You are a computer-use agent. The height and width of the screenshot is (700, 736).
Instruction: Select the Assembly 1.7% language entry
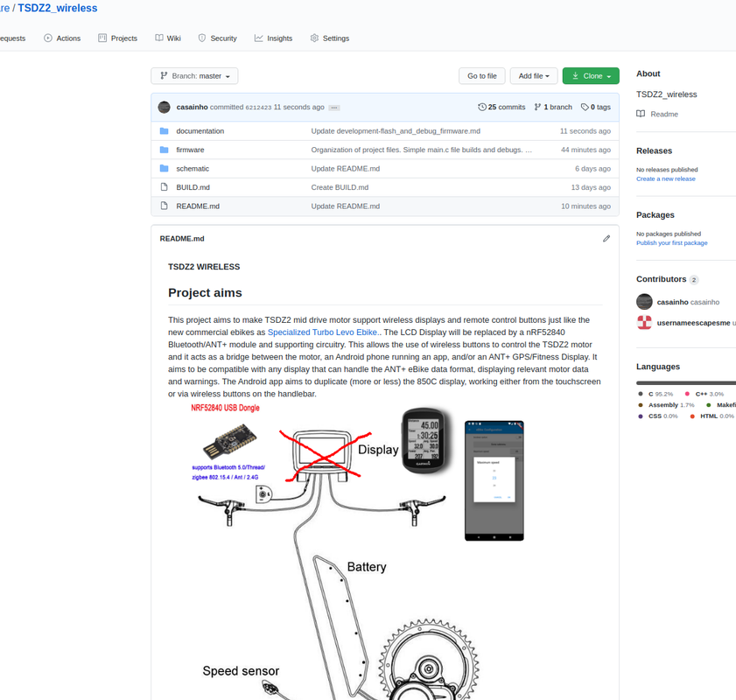(x=666, y=405)
